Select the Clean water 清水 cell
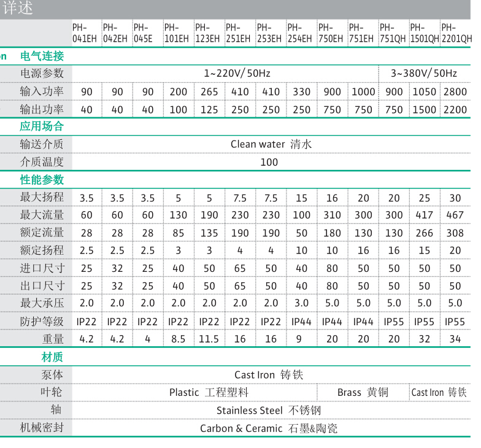Image resolution: width=481 pixels, height=448 pixels. coord(271,144)
